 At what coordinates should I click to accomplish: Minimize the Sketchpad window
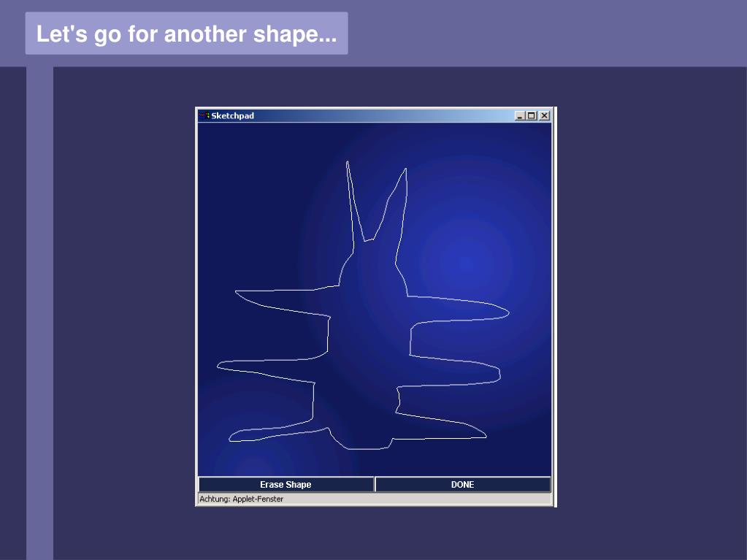click(520, 115)
